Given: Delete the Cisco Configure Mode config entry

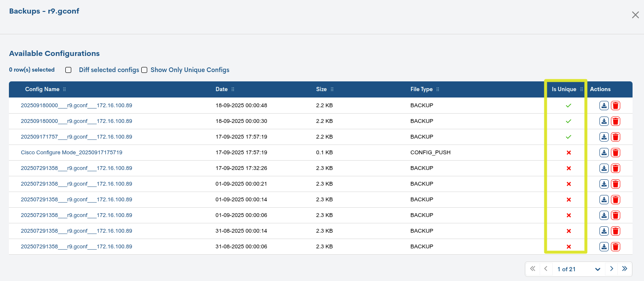Looking at the screenshot, I should (616, 153).
